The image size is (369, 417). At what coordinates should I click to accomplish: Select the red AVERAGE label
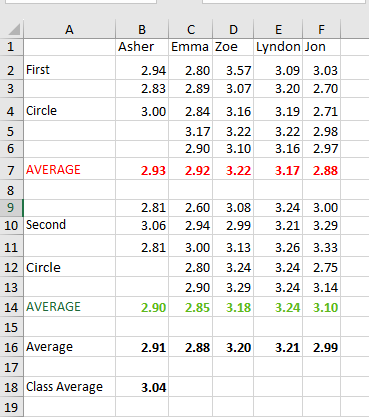[x=69, y=169]
